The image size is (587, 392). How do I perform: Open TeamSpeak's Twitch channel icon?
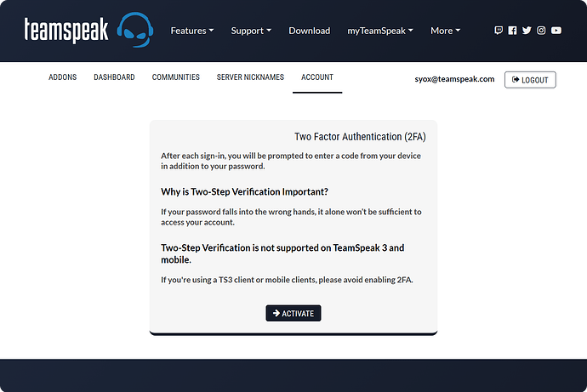(x=499, y=31)
